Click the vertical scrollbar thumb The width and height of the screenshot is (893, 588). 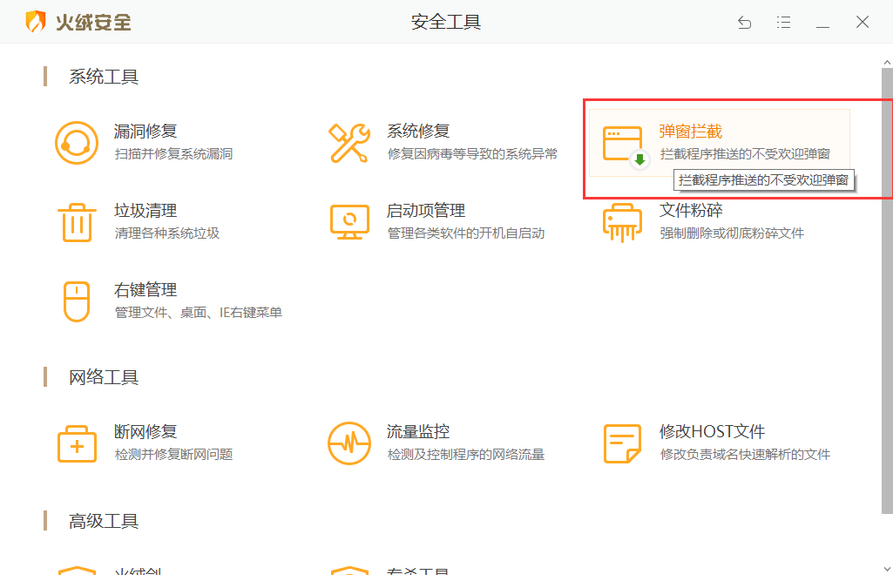887,290
